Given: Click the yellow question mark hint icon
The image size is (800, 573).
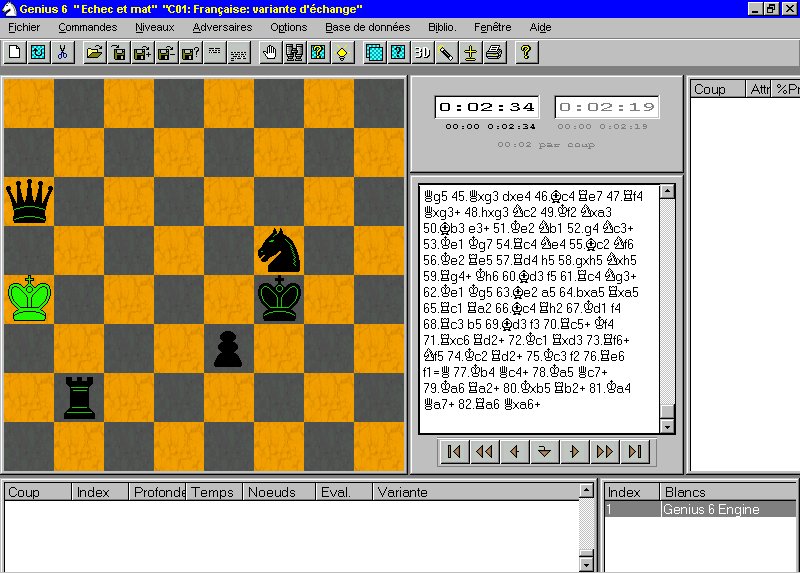Looking at the screenshot, I should coord(318,53).
